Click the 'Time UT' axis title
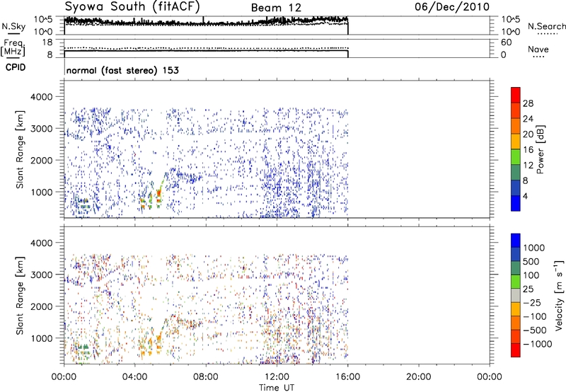Viewport: 566px width, 392px height. 277,388
